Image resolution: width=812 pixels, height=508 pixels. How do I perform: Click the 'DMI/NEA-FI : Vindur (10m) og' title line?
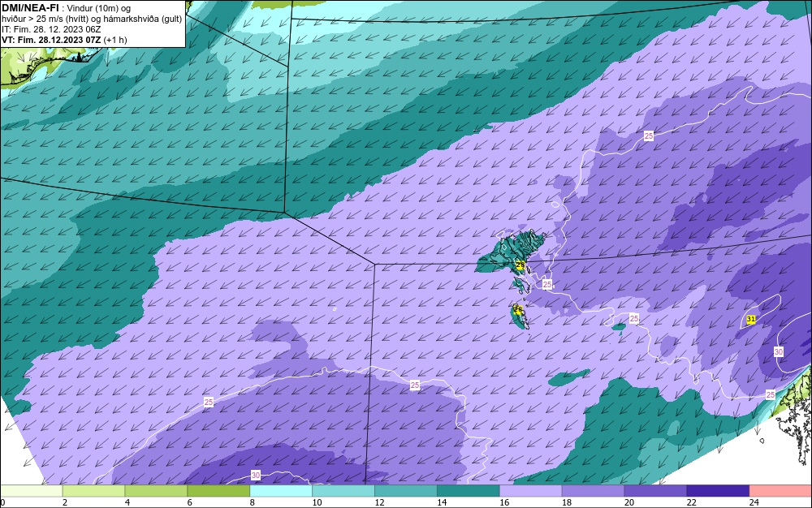coord(67,8)
